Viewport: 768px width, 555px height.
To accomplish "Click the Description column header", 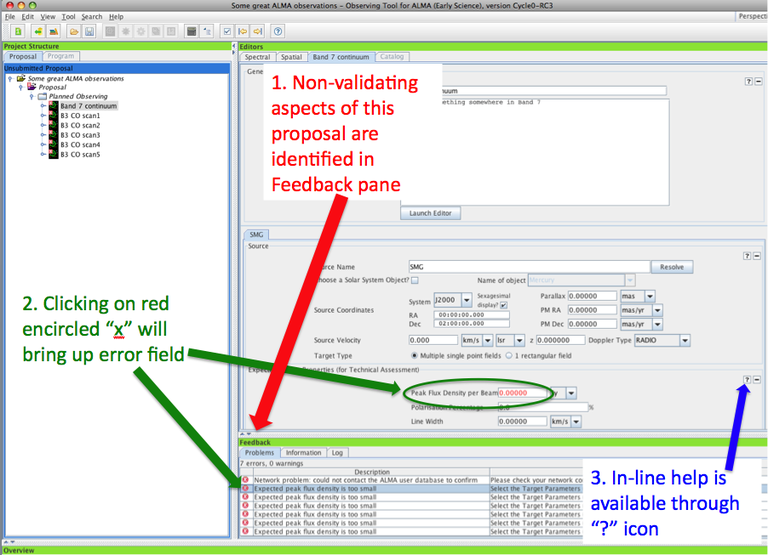I will pyautogui.click(x=372, y=472).
